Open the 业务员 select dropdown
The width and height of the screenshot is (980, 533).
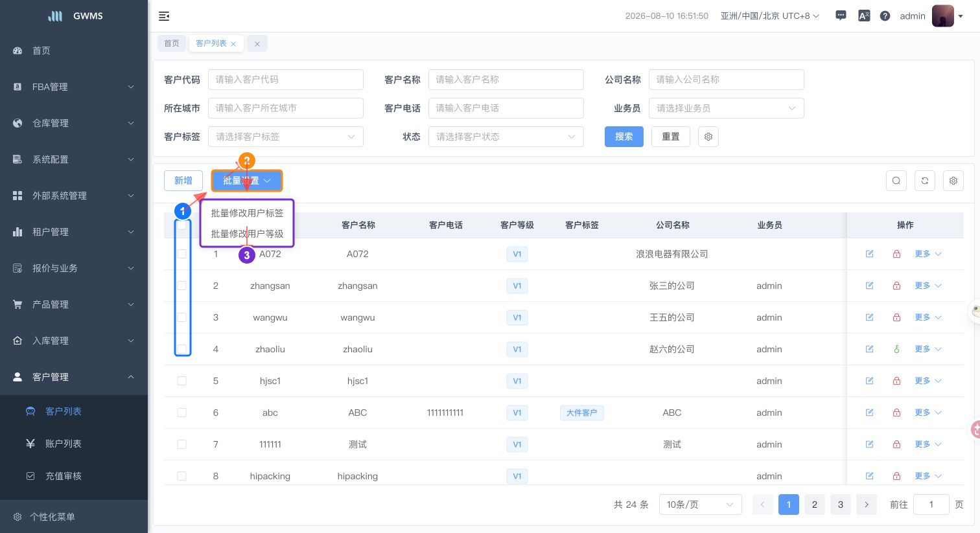[x=727, y=108]
